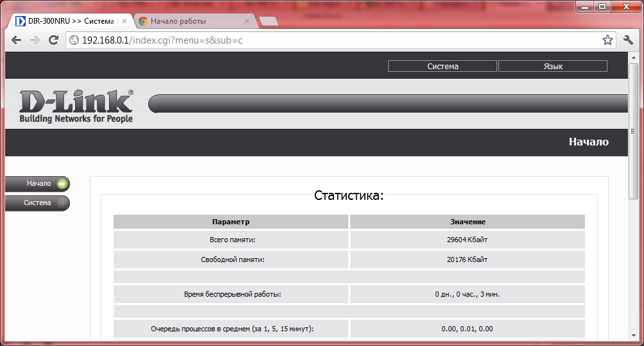The height and width of the screenshot is (346, 644).
Task: Go back with the browser back arrow
Action: pos(16,40)
